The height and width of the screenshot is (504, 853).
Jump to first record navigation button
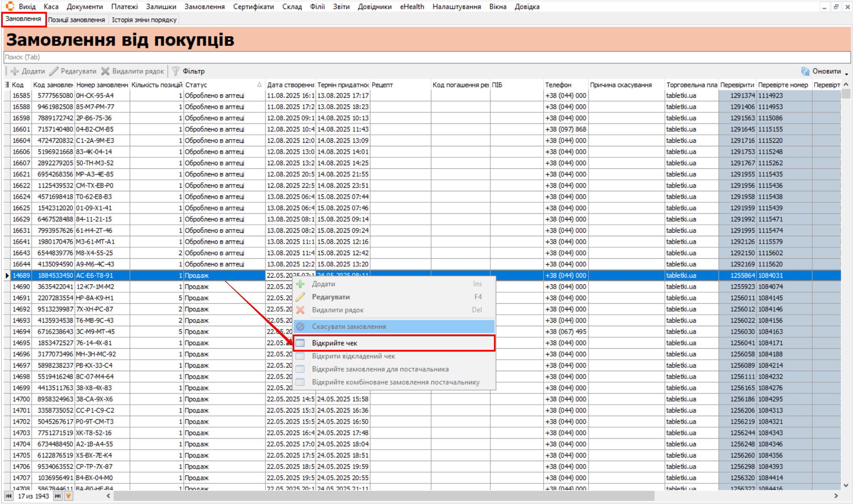point(8,496)
